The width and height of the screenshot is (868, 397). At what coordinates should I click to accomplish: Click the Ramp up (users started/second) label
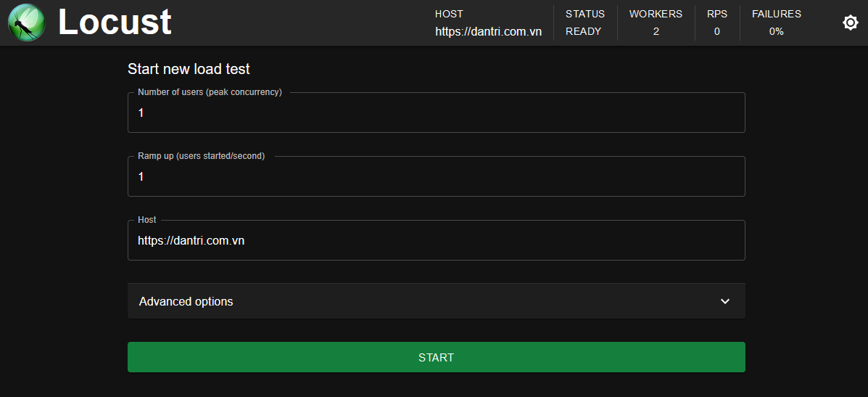point(202,156)
